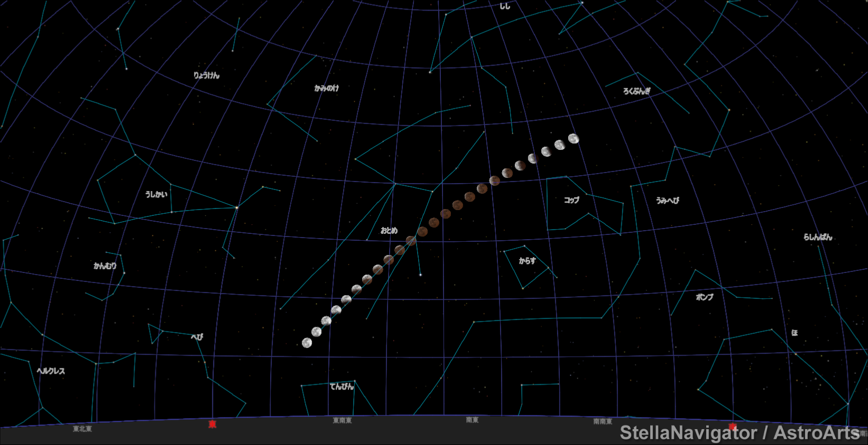Click the ヘルクレス constellation label
Viewport: 868px width, 445px height.
click(51, 371)
